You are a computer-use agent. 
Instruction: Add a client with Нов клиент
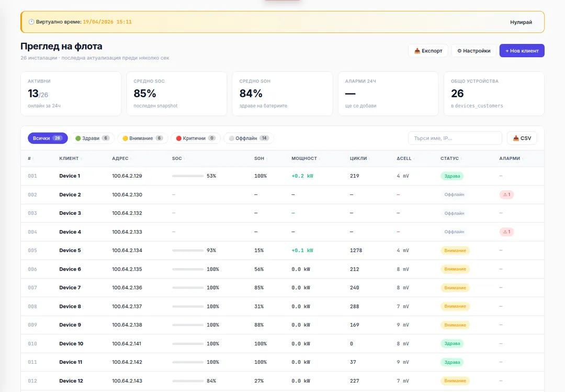[522, 51]
